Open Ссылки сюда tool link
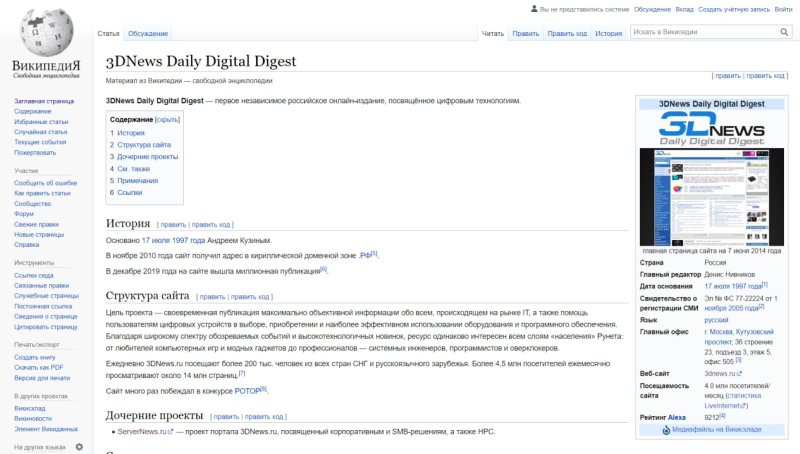The height and width of the screenshot is (454, 800). point(34,275)
